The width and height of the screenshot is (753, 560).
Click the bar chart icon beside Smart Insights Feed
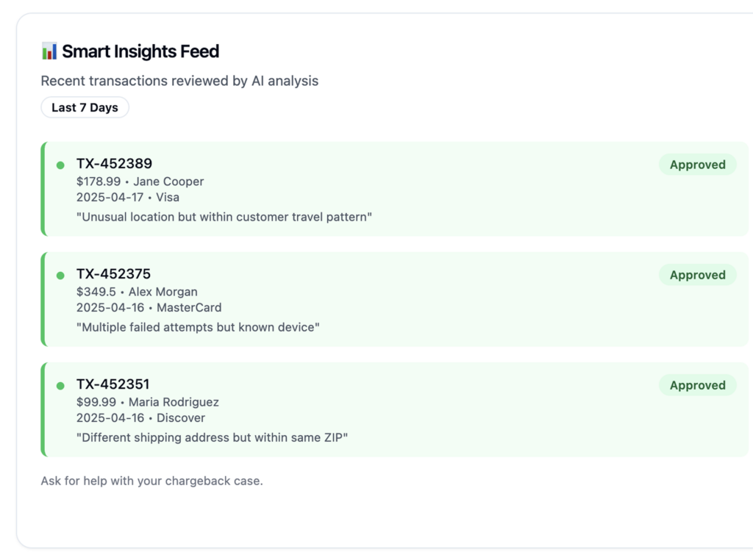point(49,51)
